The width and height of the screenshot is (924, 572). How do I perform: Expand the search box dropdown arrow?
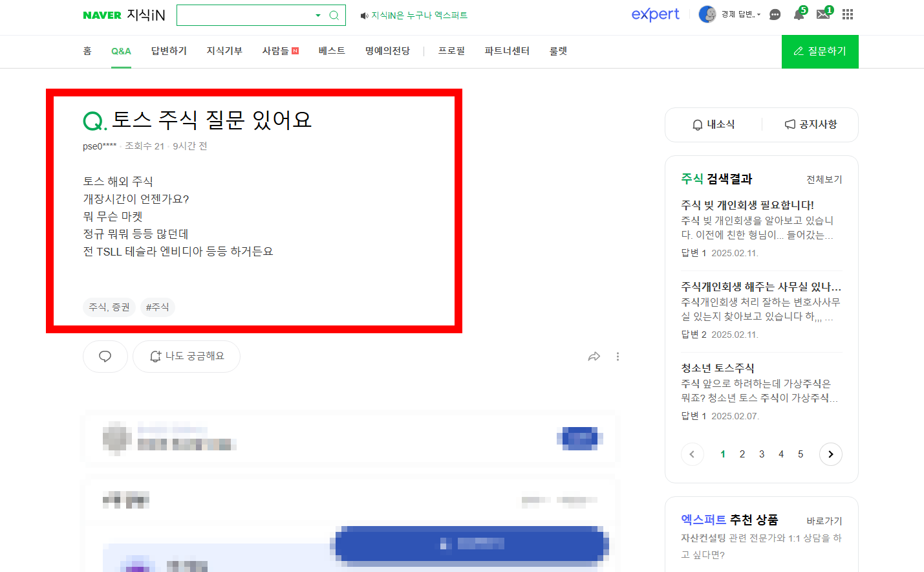318,15
